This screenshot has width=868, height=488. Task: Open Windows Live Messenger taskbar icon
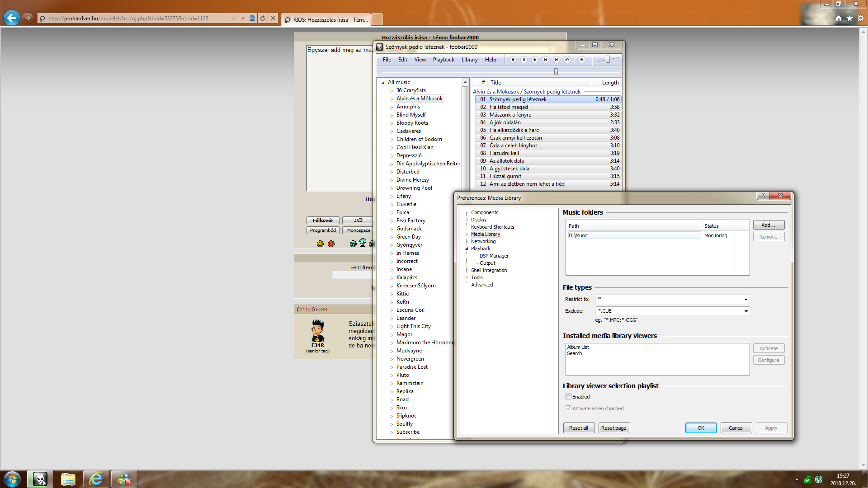tap(124, 479)
